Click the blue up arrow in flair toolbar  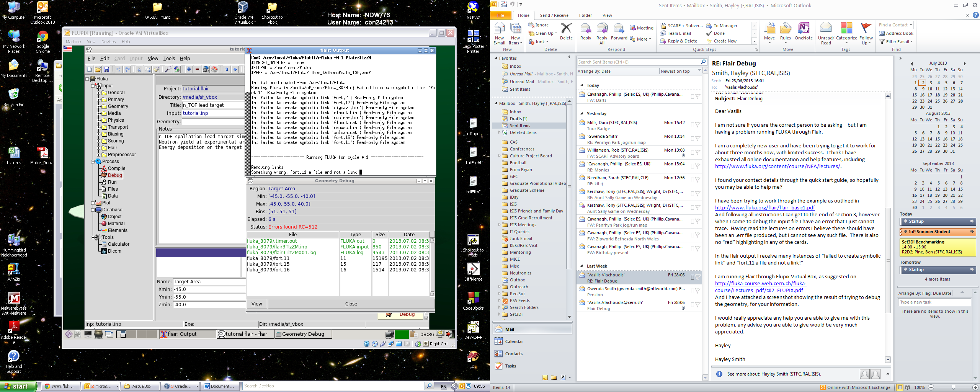click(x=227, y=69)
